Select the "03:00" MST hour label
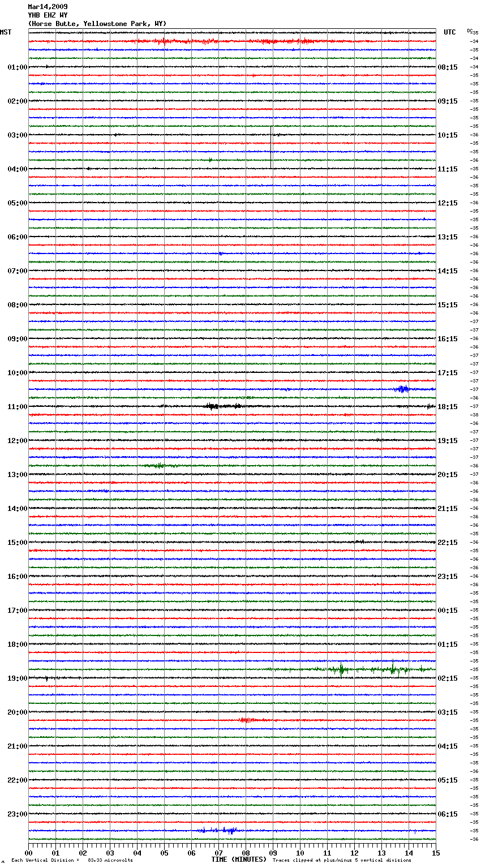The image size is (481, 868). [x=18, y=135]
